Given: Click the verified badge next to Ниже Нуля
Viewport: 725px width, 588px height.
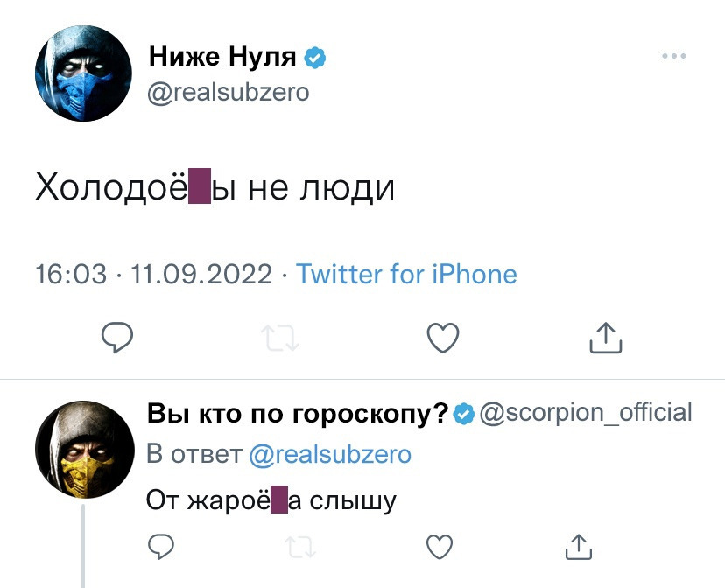Looking at the screenshot, I should (x=314, y=59).
